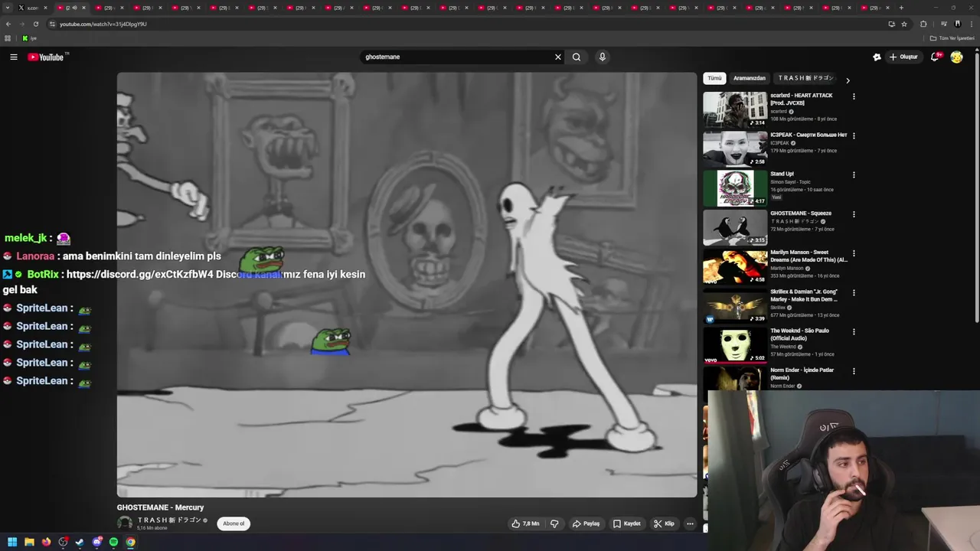This screenshot has height=551, width=980.
Task: Click the browser address bar URL
Action: pyautogui.click(x=103, y=24)
